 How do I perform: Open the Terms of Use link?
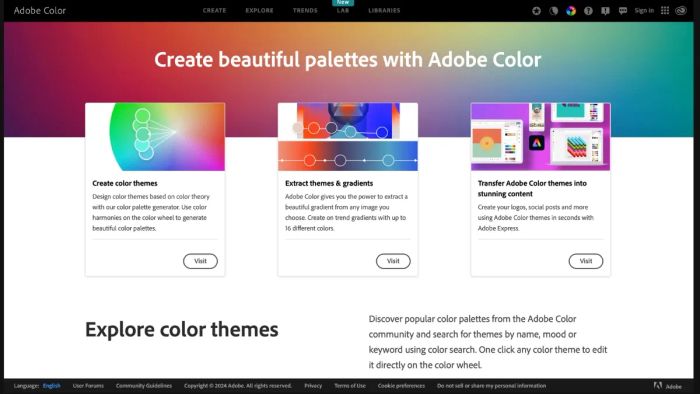(x=350, y=386)
